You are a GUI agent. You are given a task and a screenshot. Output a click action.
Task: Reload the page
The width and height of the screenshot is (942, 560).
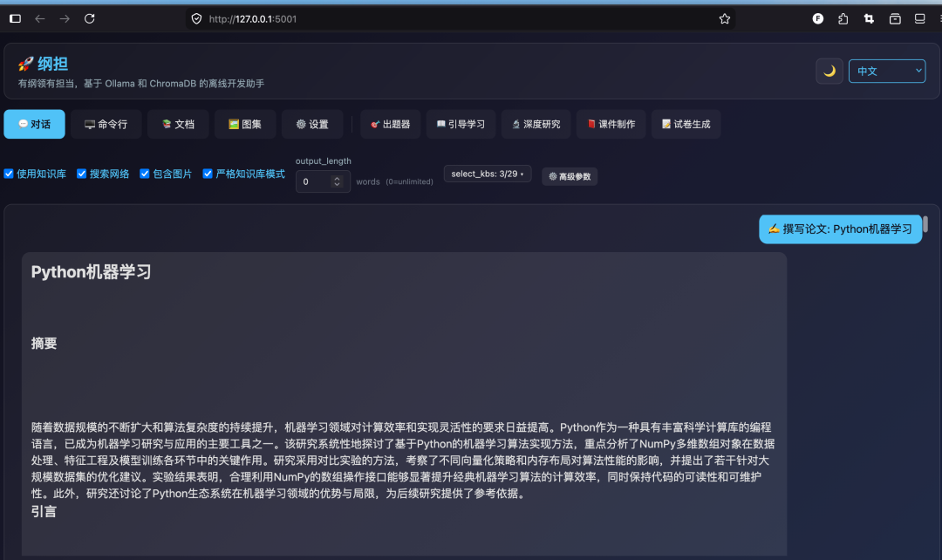[90, 18]
